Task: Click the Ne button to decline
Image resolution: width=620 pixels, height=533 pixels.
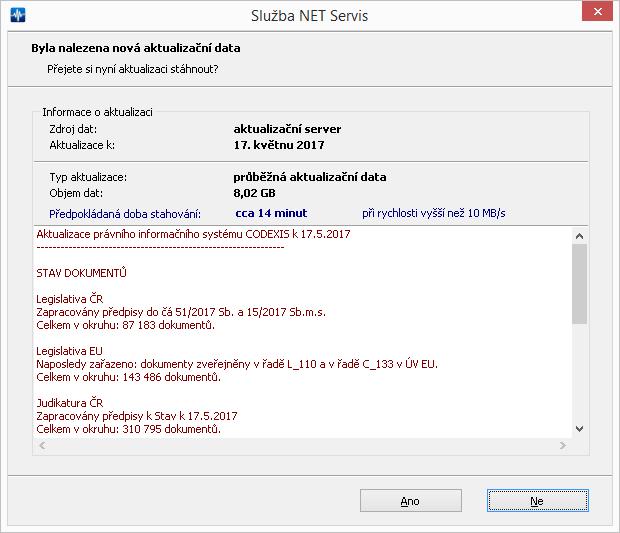Action: (x=537, y=501)
